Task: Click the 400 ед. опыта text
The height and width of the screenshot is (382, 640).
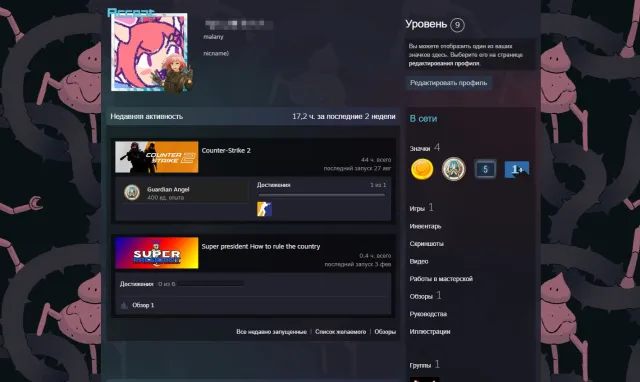Action: pyautogui.click(x=165, y=198)
